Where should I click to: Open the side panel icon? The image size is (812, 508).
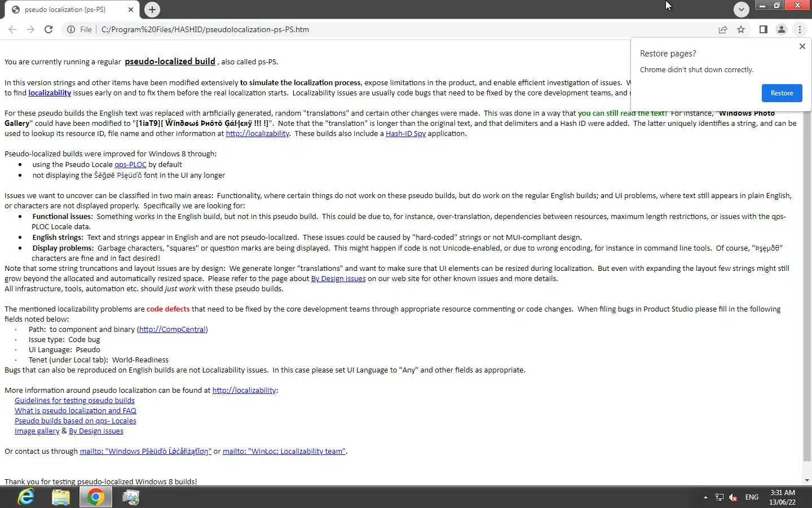[764, 29]
